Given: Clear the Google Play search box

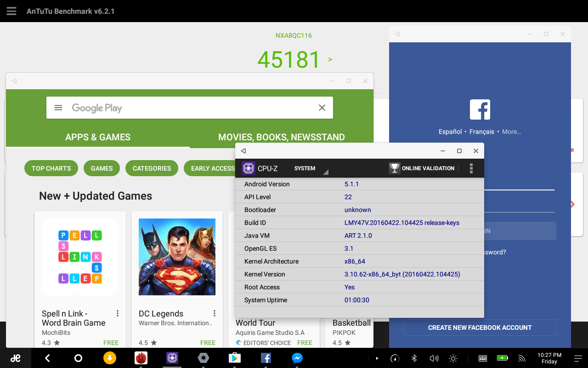Looking at the screenshot, I should (x=322, y=108).
